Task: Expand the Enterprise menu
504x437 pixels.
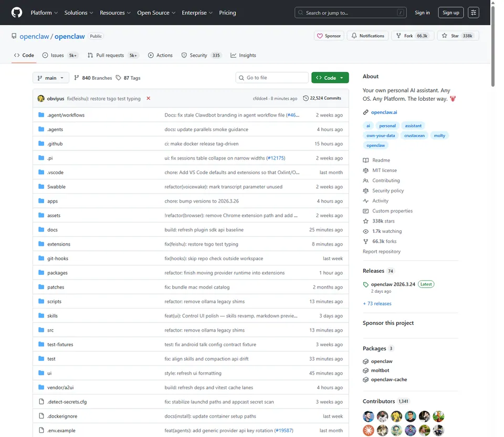Action: [x=197, y=13]
